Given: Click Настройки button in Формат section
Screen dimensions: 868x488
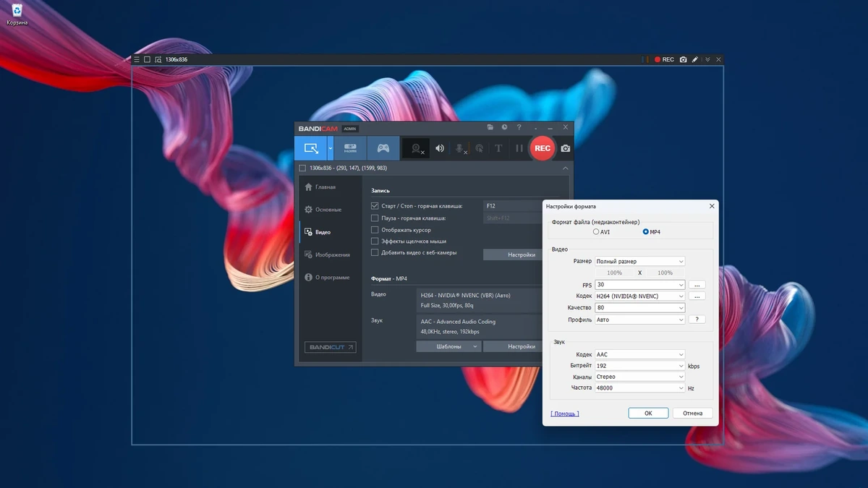Looking at the screenshot, I should 513,346.
